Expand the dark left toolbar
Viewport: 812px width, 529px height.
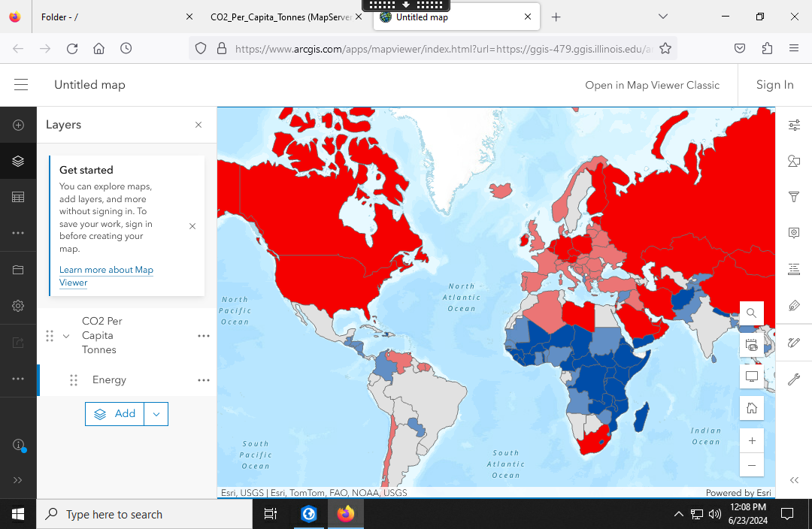18,479
